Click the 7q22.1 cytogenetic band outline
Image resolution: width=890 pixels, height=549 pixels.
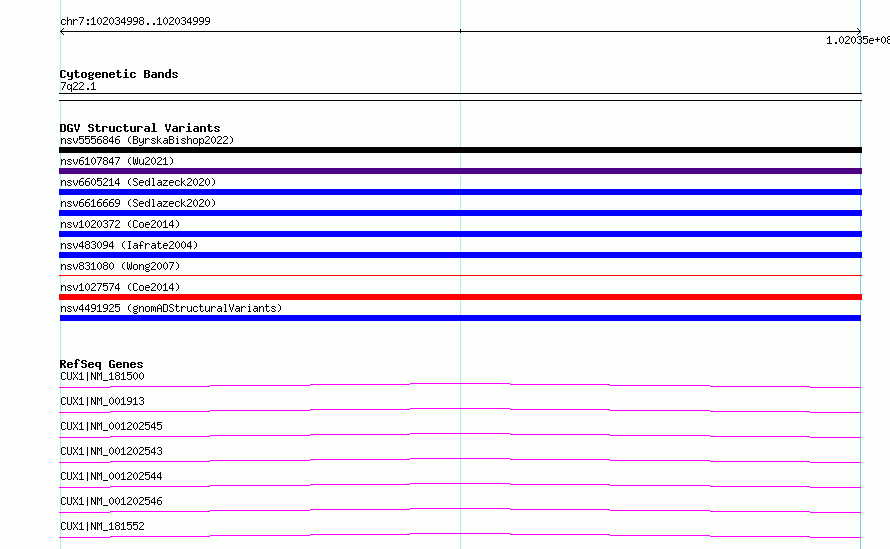click(x=460, y=97)
